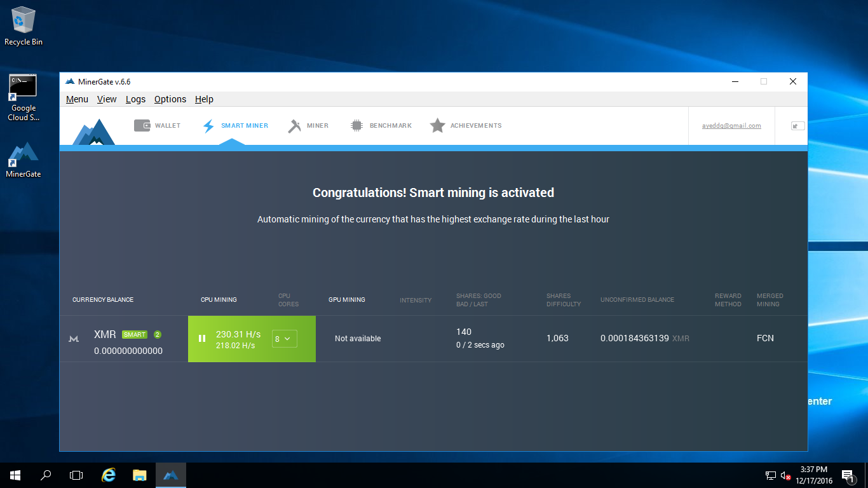The height and width of the screenshot is (488, 868).
Task: View the Achievements tab
Action: 466,126
